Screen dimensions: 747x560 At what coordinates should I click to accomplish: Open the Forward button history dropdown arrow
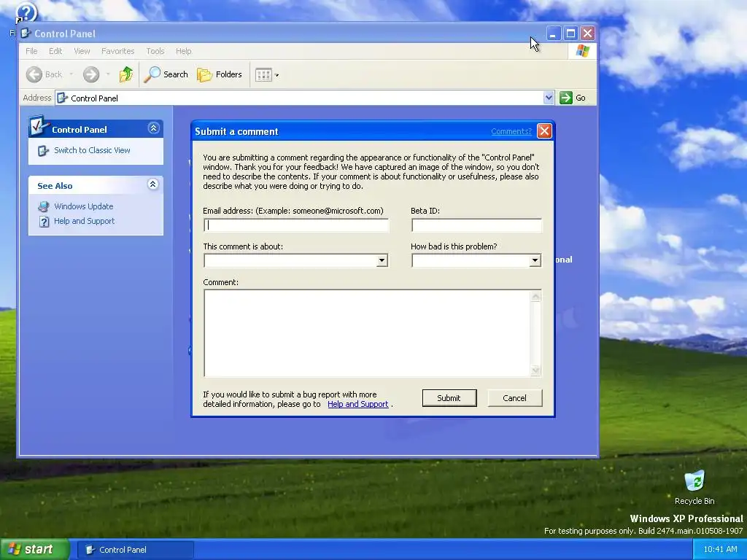pos(108,74)
